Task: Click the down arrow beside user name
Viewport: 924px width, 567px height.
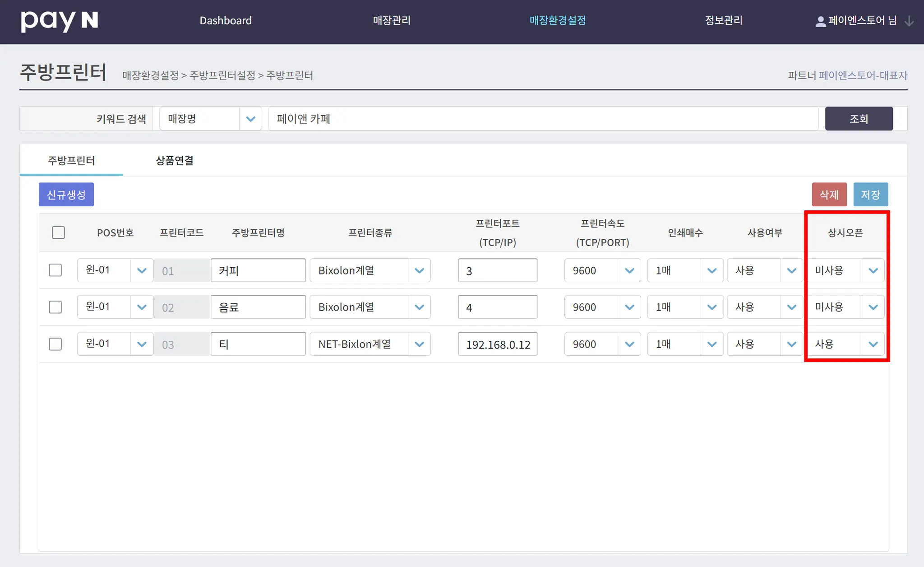Action: click(909, 21)
